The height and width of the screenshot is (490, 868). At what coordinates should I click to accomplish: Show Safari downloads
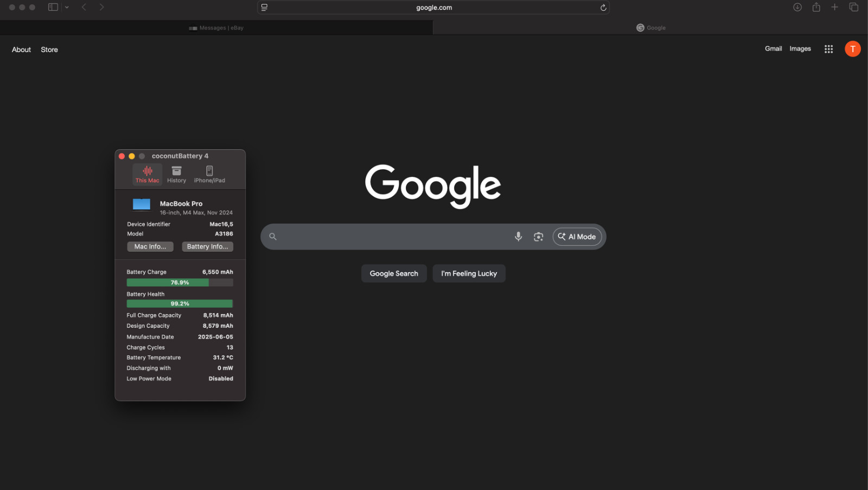tap(797, 7)
